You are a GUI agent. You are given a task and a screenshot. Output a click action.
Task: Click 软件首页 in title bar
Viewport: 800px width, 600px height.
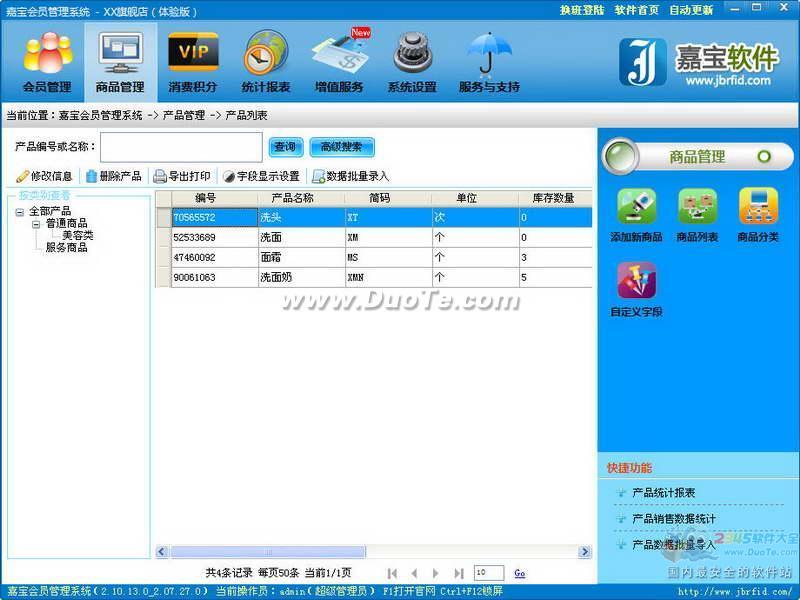636,10
